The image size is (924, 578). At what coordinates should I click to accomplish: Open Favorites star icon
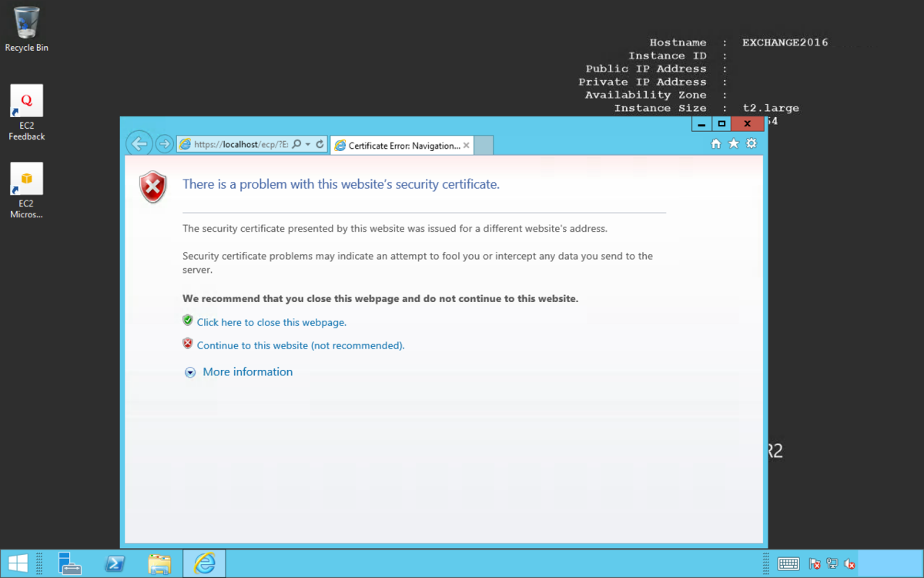pos(734,144)
